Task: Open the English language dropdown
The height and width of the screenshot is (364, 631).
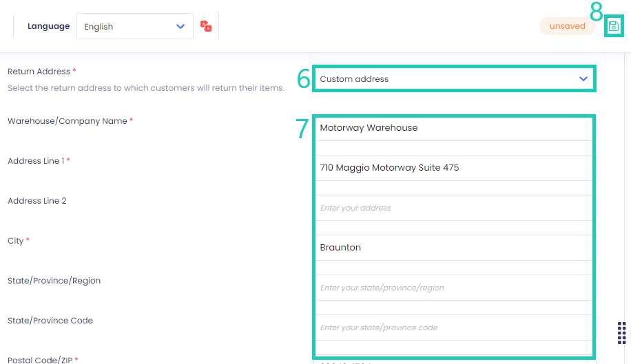Action: coord(135,27)
